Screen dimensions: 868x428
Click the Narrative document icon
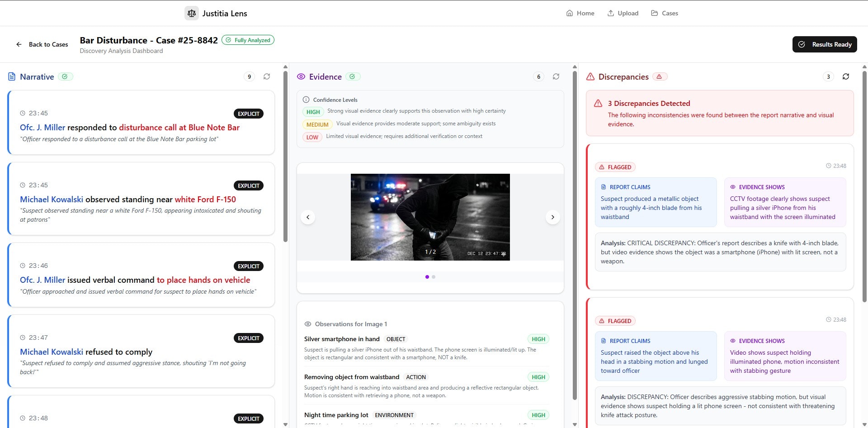pyautogui.click(x=11, y=76)
